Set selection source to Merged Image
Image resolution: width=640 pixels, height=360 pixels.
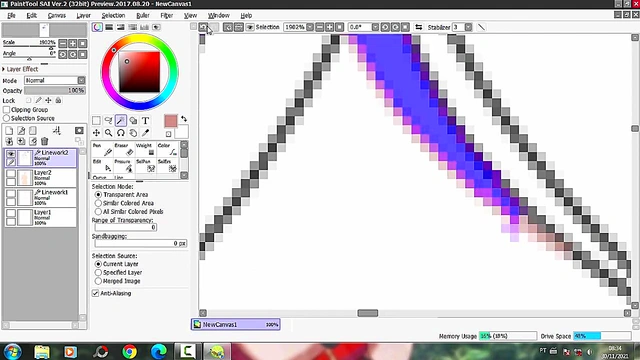point(98,281)
